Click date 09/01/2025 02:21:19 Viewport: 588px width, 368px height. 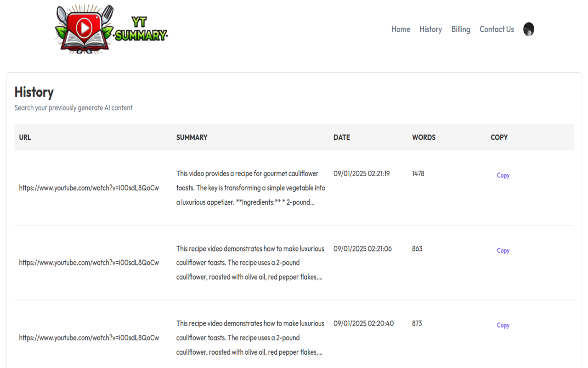click(362, 173)
